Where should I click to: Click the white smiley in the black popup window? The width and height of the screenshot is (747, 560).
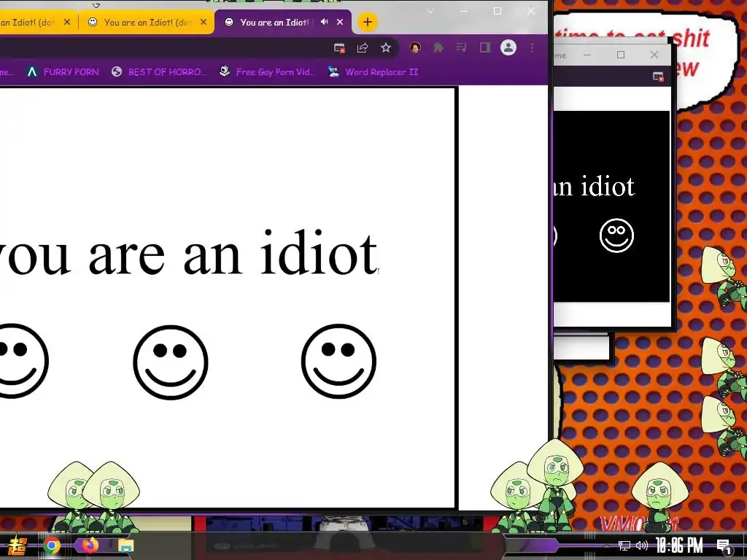pyautogui.click(x=616, y=236)
